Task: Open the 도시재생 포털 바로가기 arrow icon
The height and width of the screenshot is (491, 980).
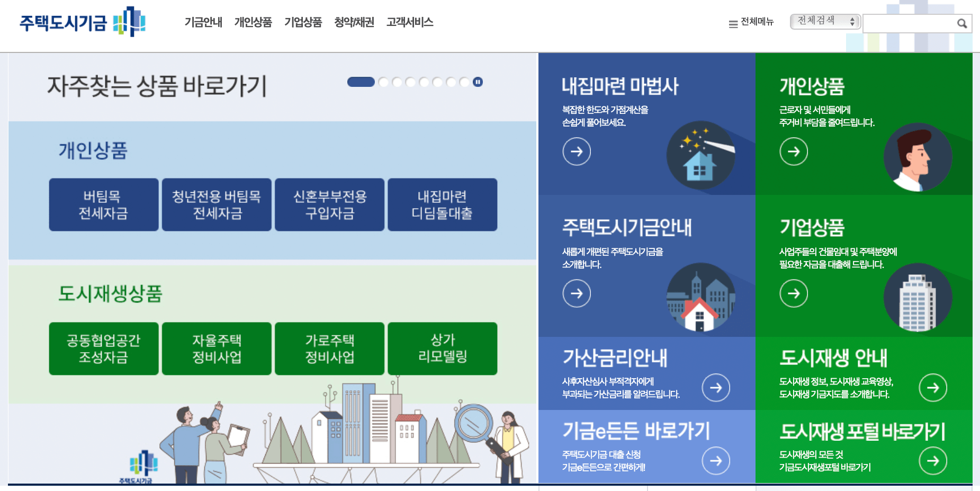Action: click(x=933, y=460)
